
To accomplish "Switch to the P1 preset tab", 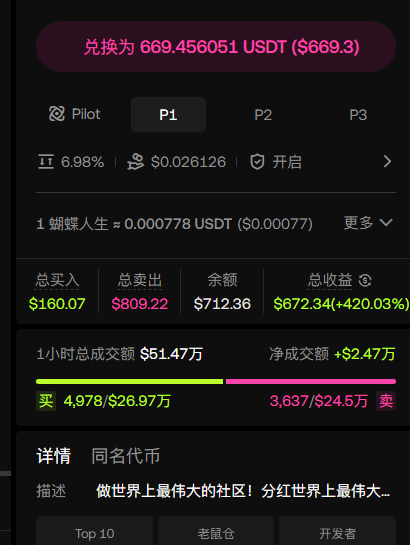I will (x=169, y=114).
